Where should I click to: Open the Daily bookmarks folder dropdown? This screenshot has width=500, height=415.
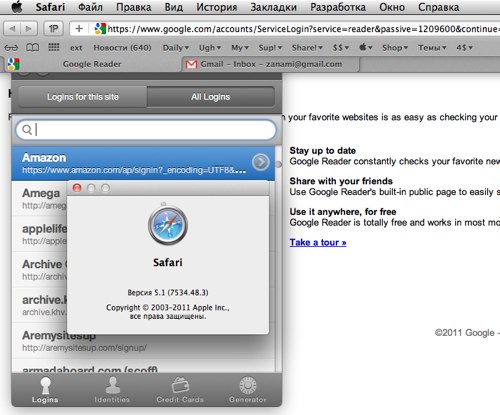point(176,48)
